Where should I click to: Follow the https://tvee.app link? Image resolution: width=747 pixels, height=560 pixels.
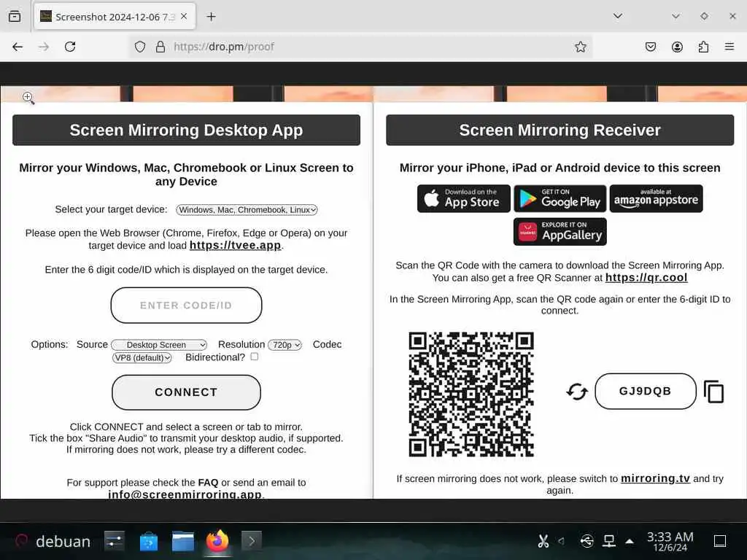pyautogui.click(x=236, y=245)
